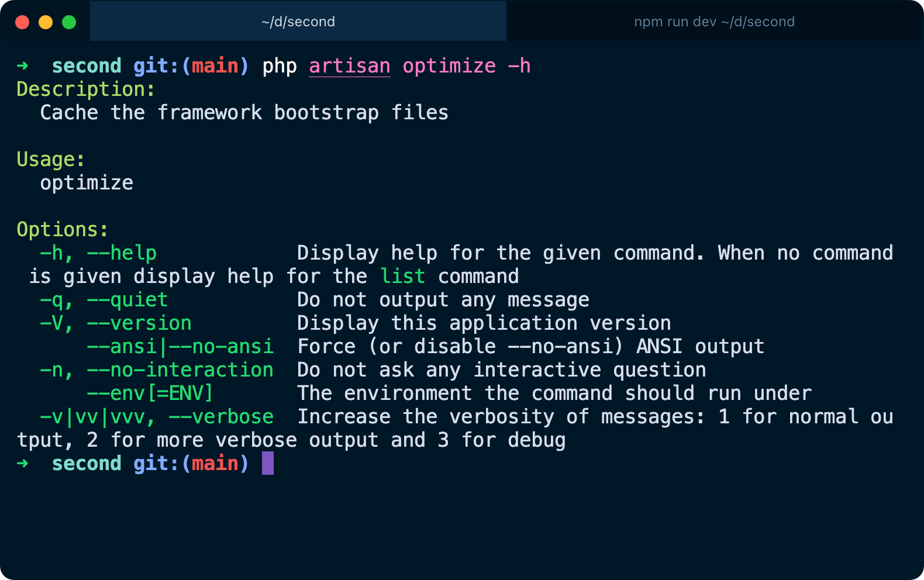Image resolution: width=924 pixels, height=580 pixels.
Task: Click the Description: heading
Action: coord(85,89)
